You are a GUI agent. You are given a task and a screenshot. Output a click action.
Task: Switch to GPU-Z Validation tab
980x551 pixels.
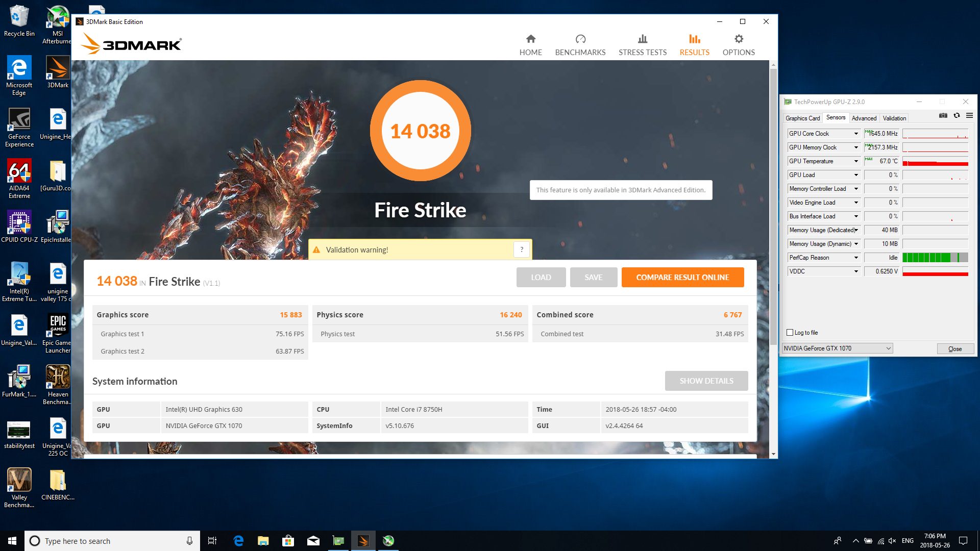point(894,118)
